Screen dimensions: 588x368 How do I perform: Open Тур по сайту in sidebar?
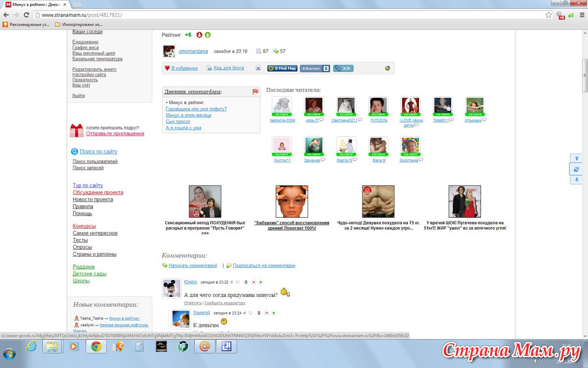click(x=88, y=185)
